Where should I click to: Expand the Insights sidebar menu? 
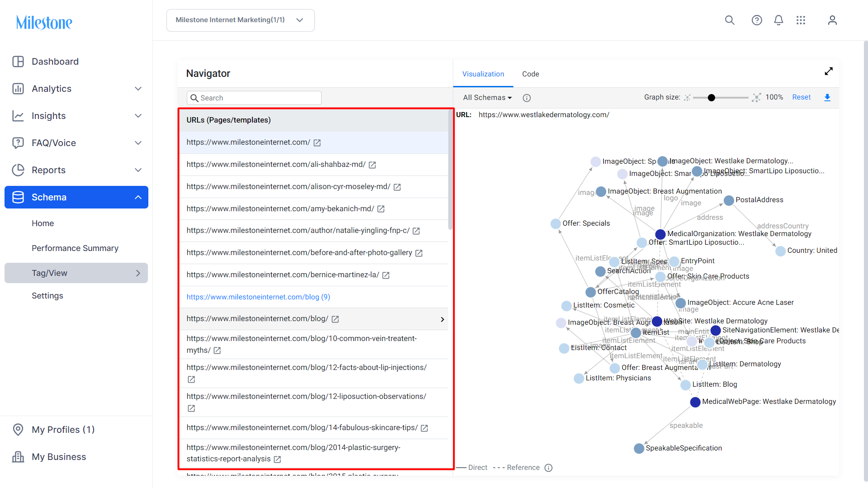tap(138, 116)
